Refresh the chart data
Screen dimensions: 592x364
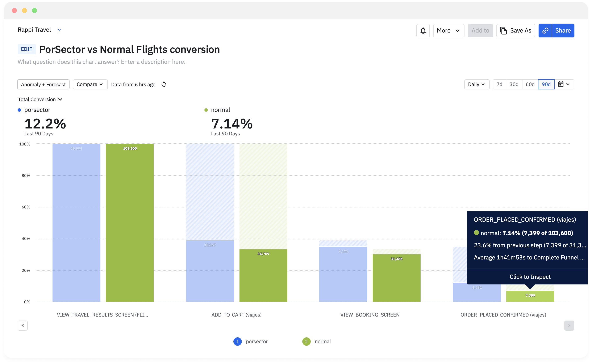164,85
